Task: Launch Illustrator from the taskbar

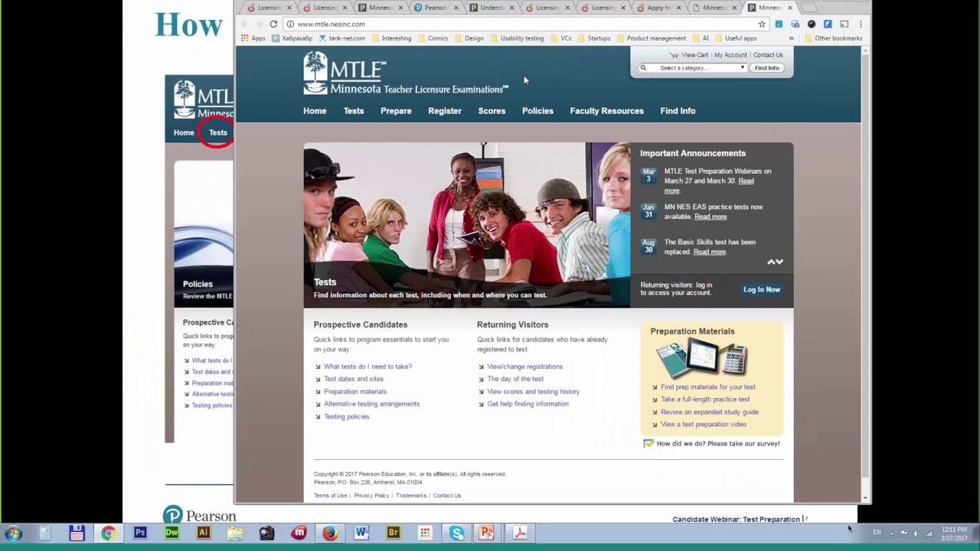Action: point(203,533)
